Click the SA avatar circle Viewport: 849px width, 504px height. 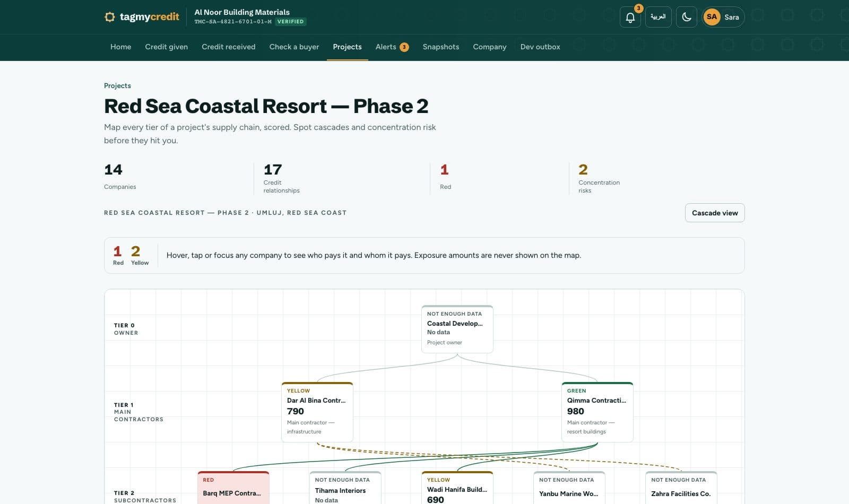pyautogui.click(x=712, y=17)
